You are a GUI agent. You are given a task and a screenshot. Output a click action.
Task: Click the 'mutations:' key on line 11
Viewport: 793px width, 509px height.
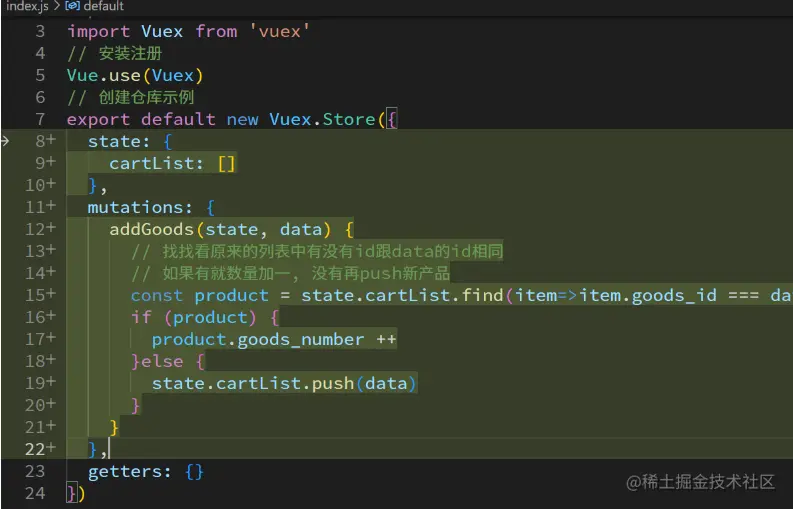(140, 207)
